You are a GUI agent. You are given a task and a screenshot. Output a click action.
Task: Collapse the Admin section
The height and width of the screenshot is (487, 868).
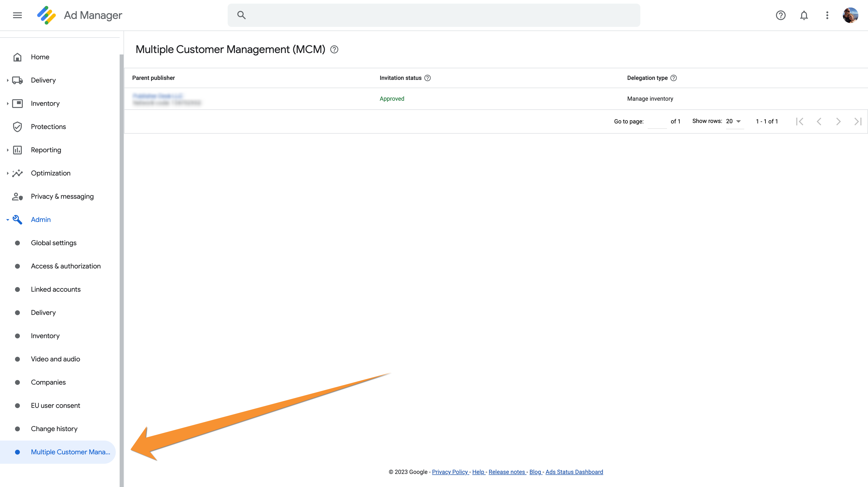tap(8, 220)
